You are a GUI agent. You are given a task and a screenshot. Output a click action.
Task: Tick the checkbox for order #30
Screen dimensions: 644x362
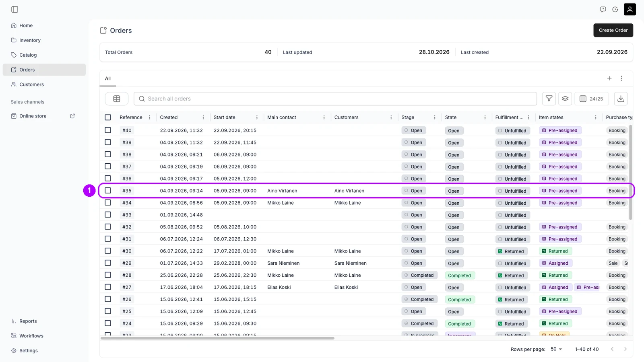coord(108,251)
